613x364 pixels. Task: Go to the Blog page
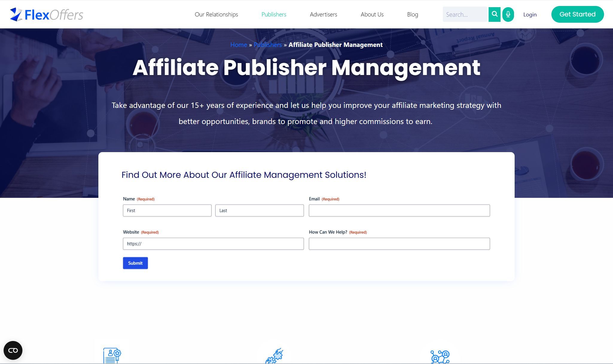412,14
